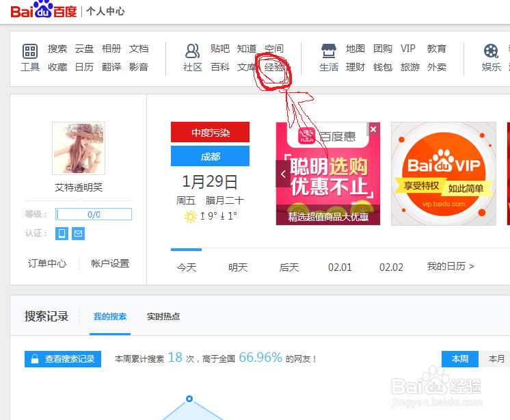This screenshot has width=510, height=420.
Task: Click the phone verification icon
Action: 62,233
